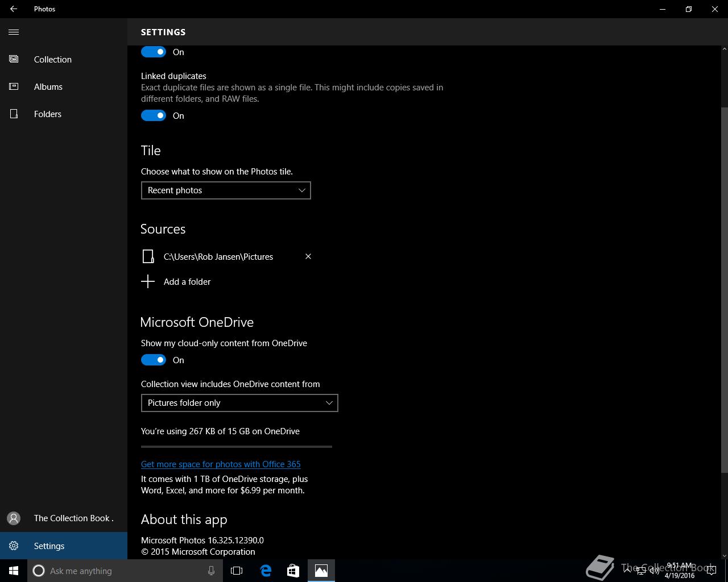Toggle the topmost On switch
728x582 pixels.
coord(154,52)
